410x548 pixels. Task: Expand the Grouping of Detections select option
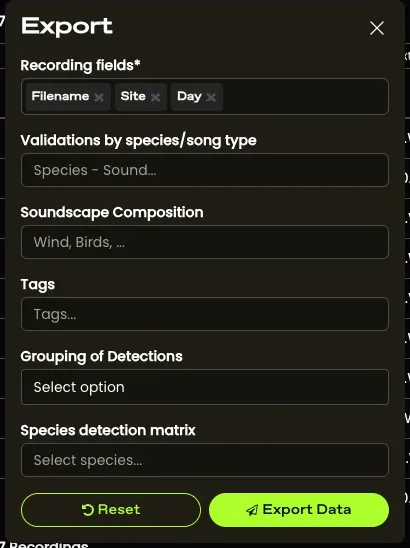tap(205, 387)
